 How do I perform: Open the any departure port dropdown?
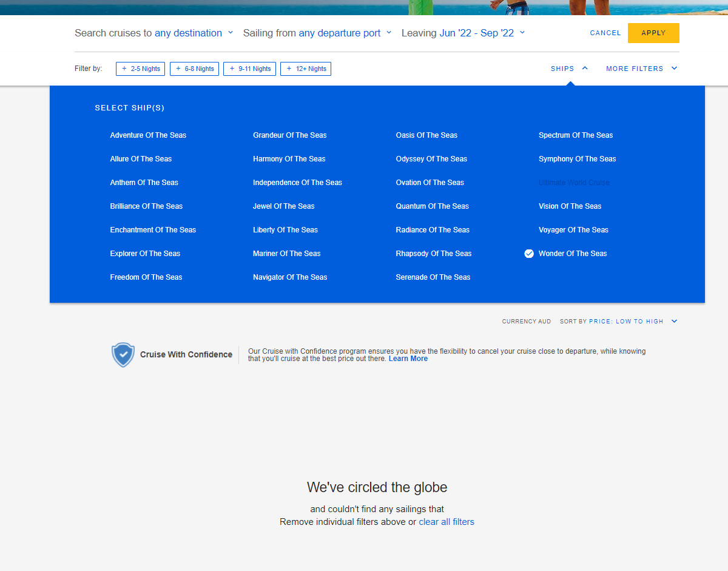(x=345, y=33)
